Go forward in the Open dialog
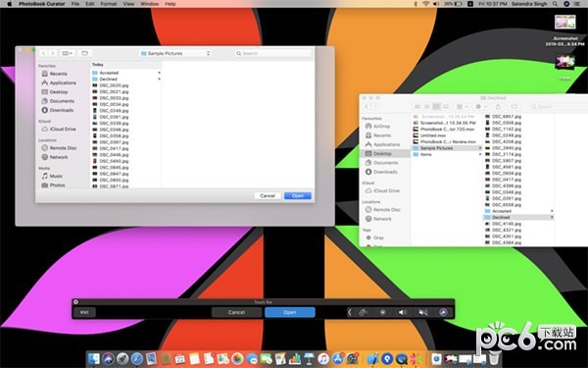 pos(53,53)
